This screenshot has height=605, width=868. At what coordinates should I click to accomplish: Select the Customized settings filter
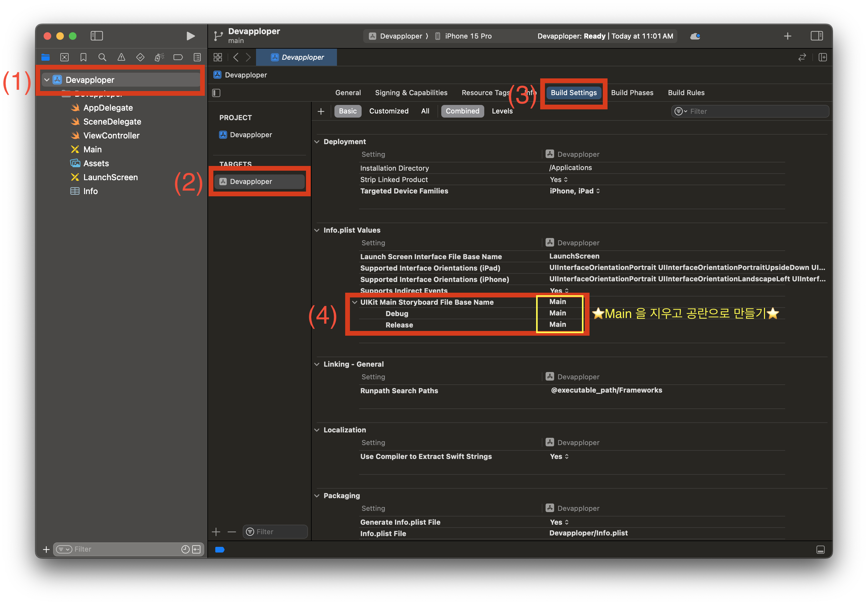[388, 111]
